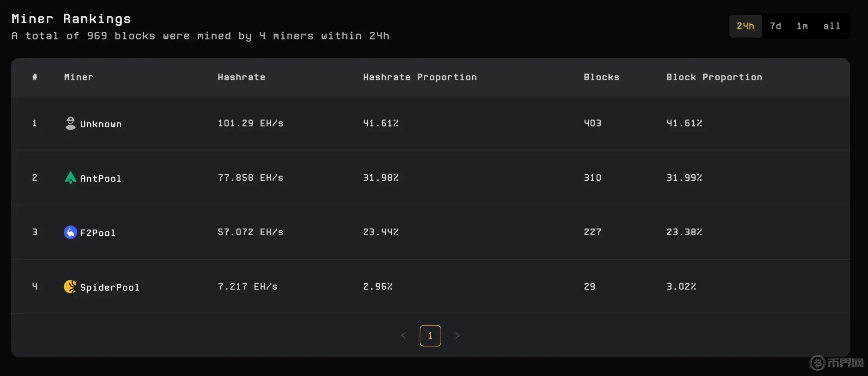Switch to the 7d time range

pyautogui.click(x=775, y=26)
